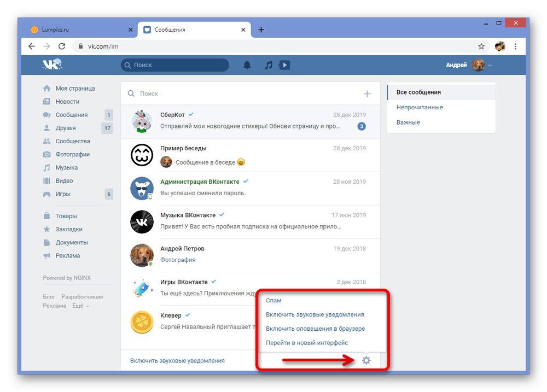Click the Разработчикам footer link

[x=82, y=297]
